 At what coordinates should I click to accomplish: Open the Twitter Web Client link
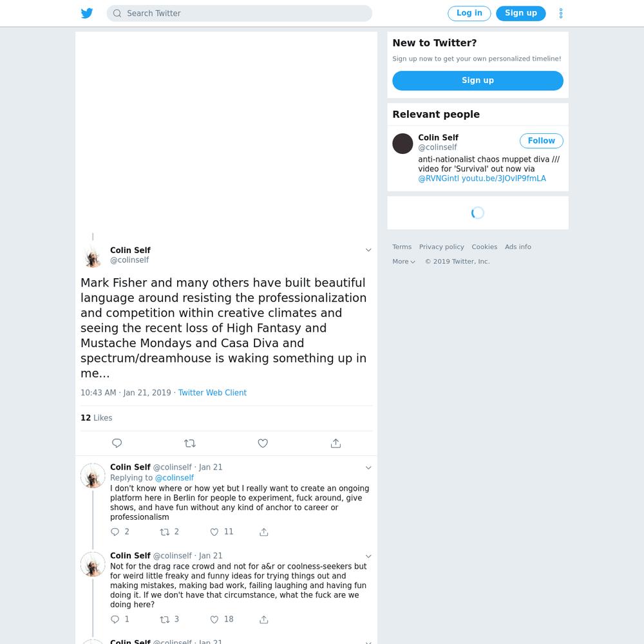click(x=213, y=393)
